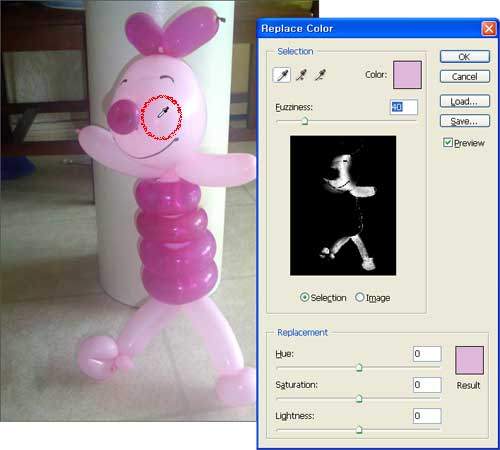Focus the Hue value field
This screenshot has height=450, width=500.
coord(427,354)
